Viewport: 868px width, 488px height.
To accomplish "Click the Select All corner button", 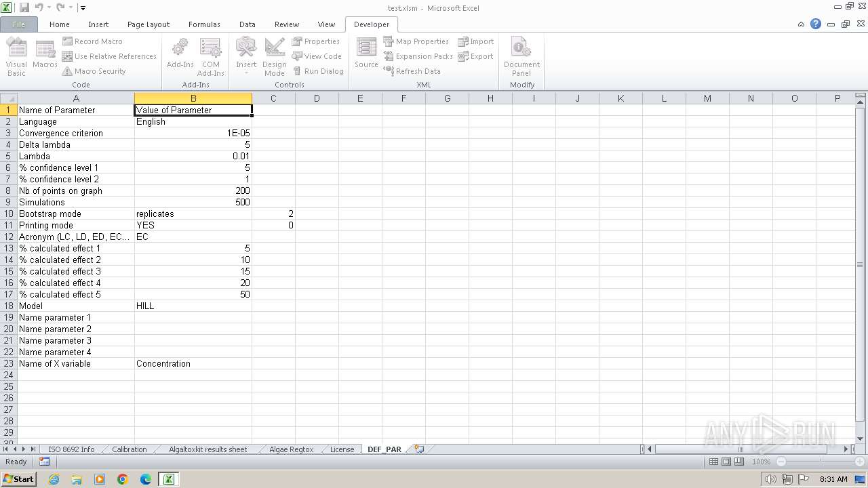I will 9,98.
